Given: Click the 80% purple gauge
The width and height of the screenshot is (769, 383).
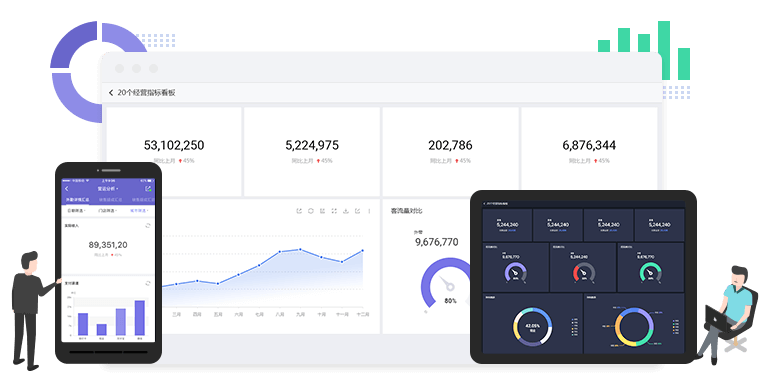Looking at the screenshot, I should point(446,284).
